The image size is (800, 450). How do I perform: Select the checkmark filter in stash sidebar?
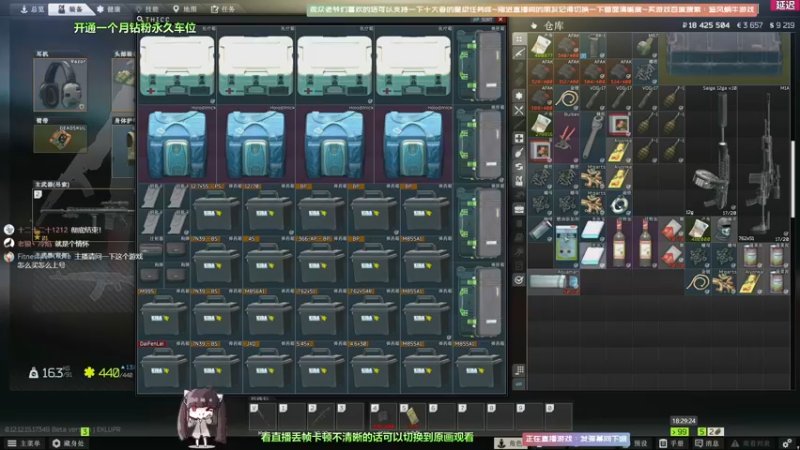click(519, 280)
